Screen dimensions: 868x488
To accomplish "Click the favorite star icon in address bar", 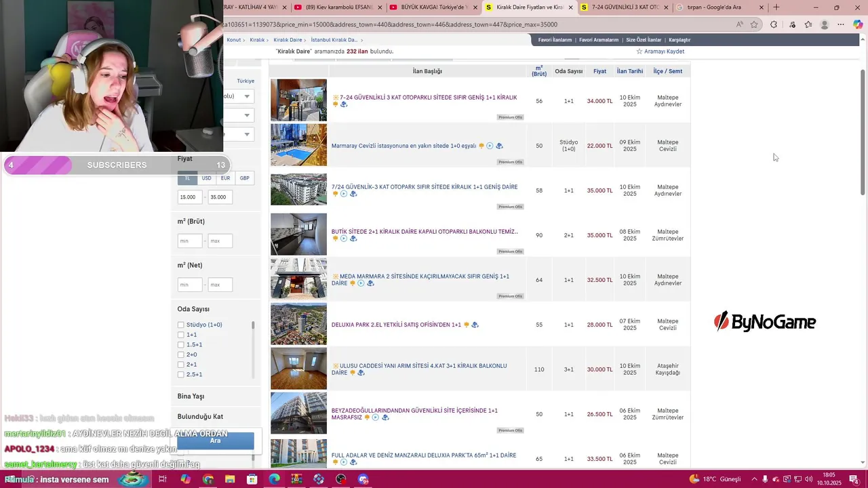I will pos(754,24).
